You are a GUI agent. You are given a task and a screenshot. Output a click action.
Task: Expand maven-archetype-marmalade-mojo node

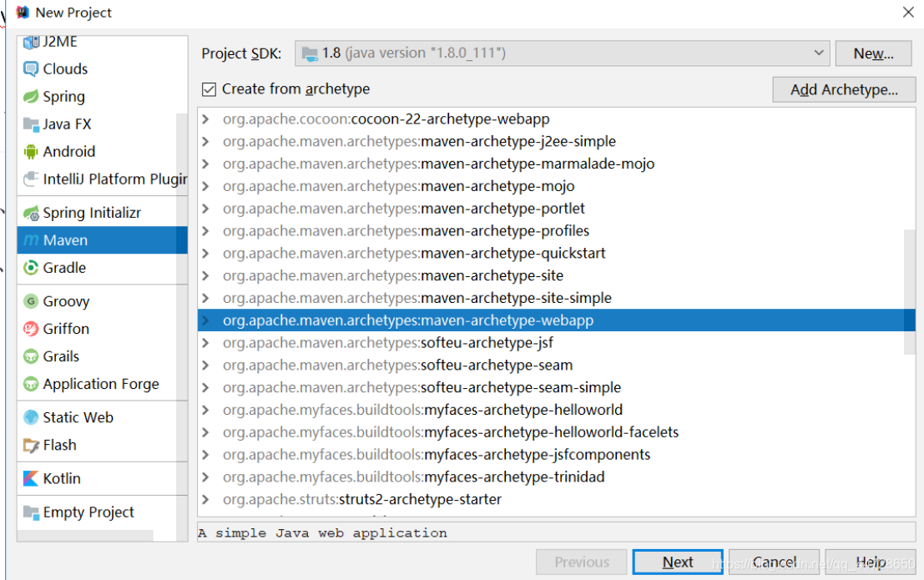(x=205, y=164)
